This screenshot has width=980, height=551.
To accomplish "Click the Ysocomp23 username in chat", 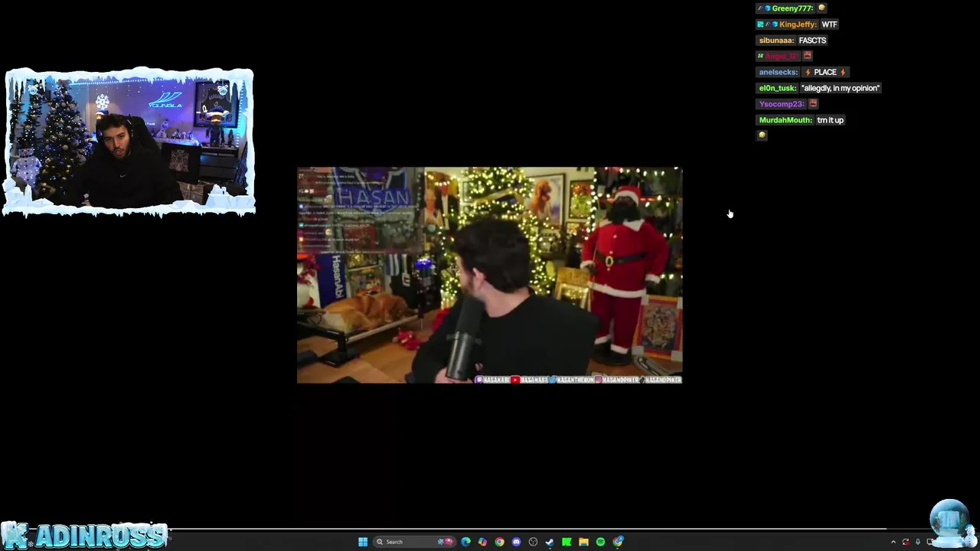I will tap(782, 104).
